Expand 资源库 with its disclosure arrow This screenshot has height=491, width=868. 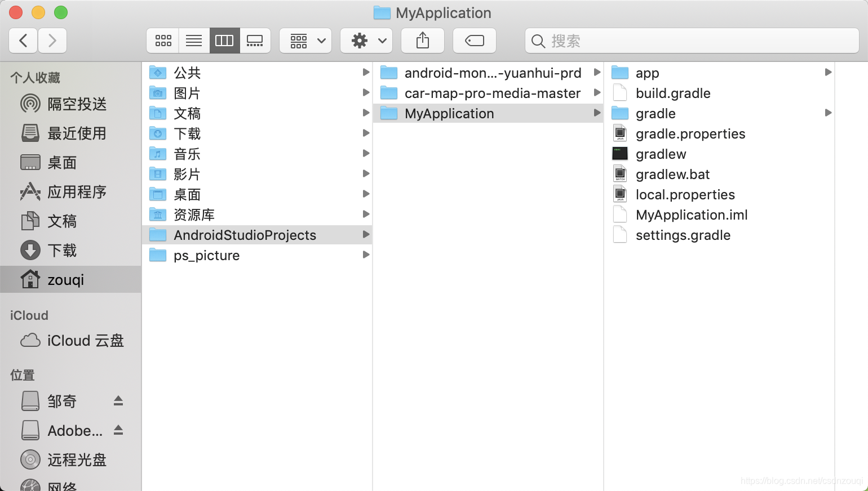[x=366, y=214]
